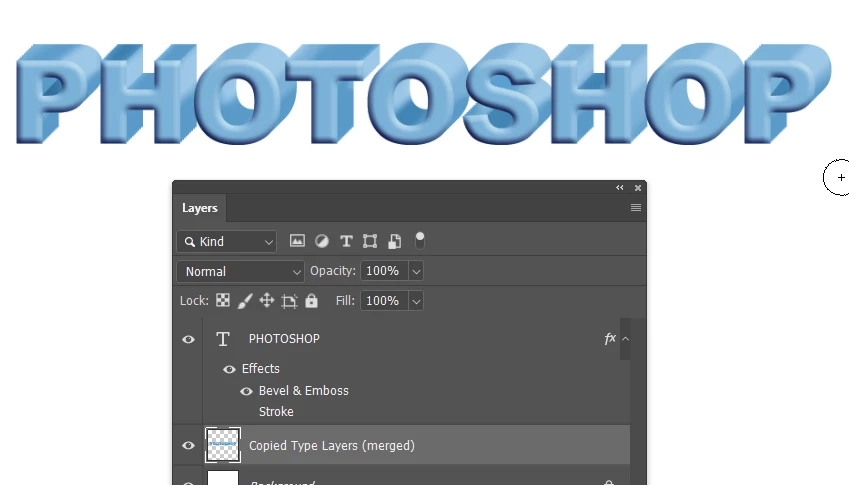The width and height of the screenshot is (849, 485).
Task: Collapse Layers panel with double arrows
Action: 619,188
